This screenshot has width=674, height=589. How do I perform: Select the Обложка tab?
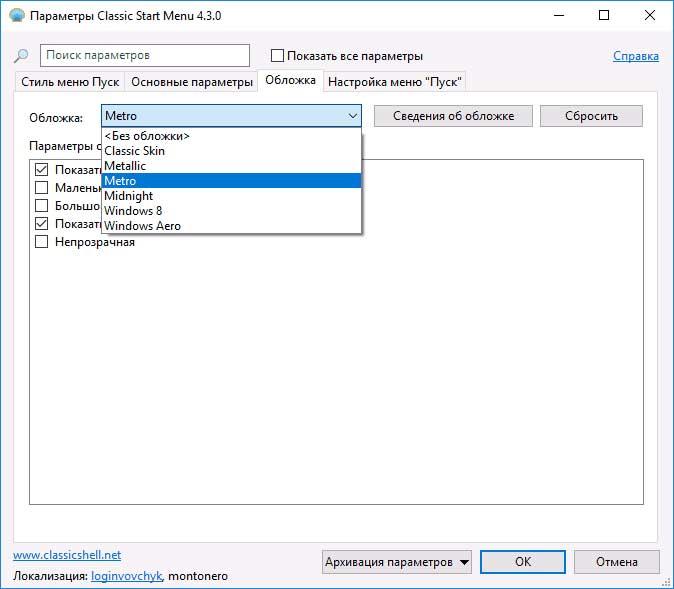tap(290, 80)
